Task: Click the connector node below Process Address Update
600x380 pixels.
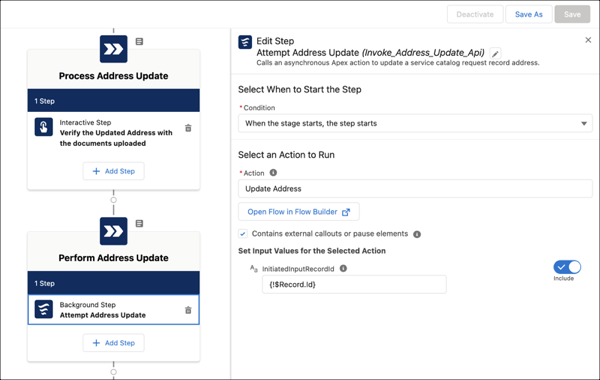Action: click(113, 200)
